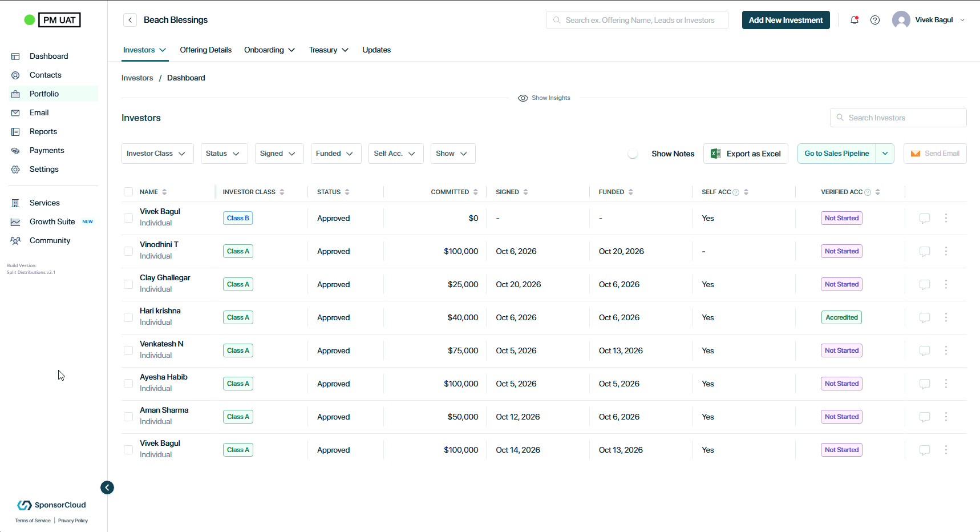This screenshot has height=532, width=980.
Task: Collapse the sidebar with round arrow button
Action: 107,487
